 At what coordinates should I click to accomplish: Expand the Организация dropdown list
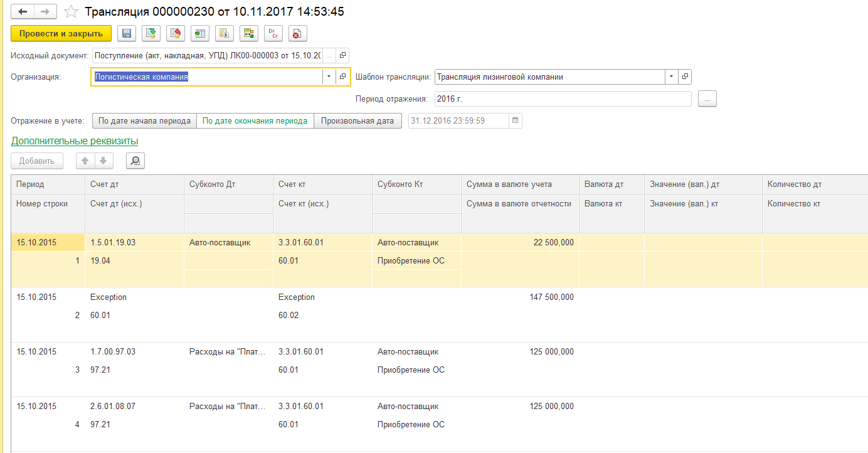coord(329,77)
